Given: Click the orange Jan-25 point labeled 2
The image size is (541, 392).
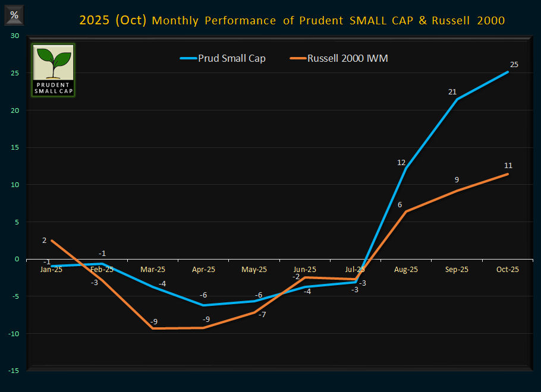Looking at the screenshot, I should (52, 241).
